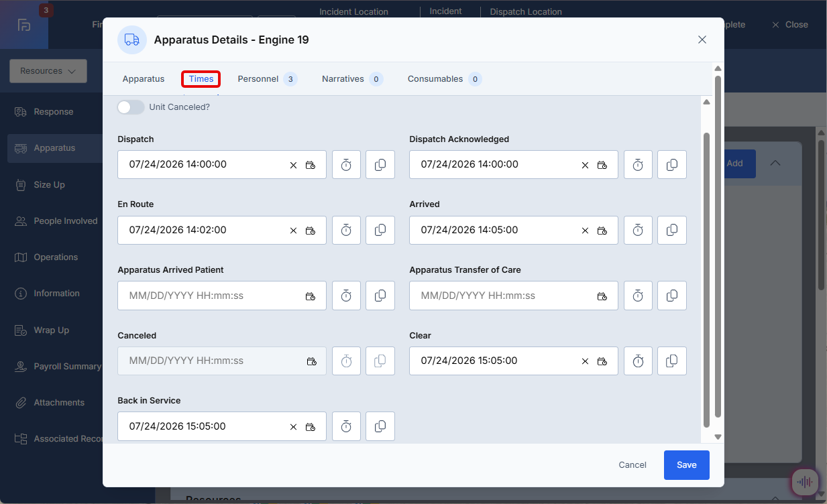Screen dimensions: 827x504
Task: Open Information in the sidebar
Action: (56, 294)
